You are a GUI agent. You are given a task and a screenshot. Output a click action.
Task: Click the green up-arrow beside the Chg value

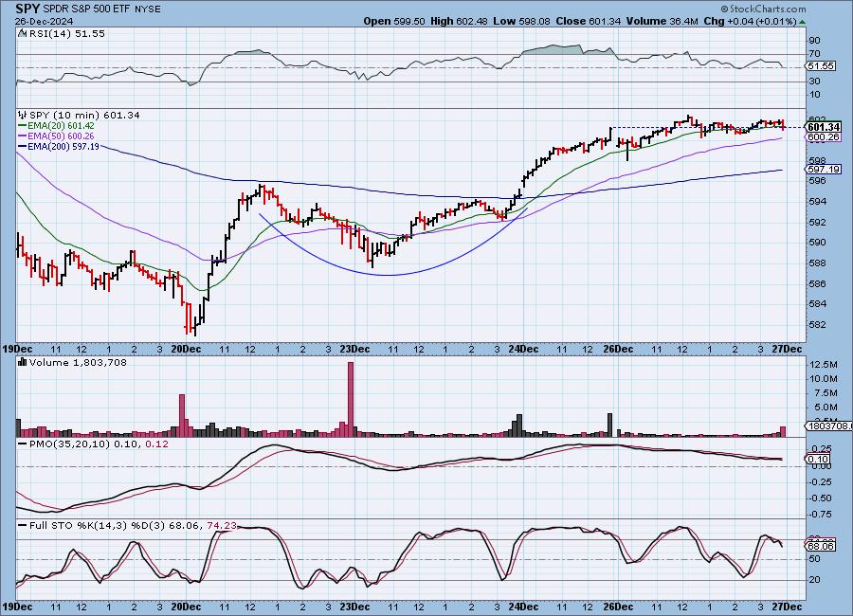point(803,22)
